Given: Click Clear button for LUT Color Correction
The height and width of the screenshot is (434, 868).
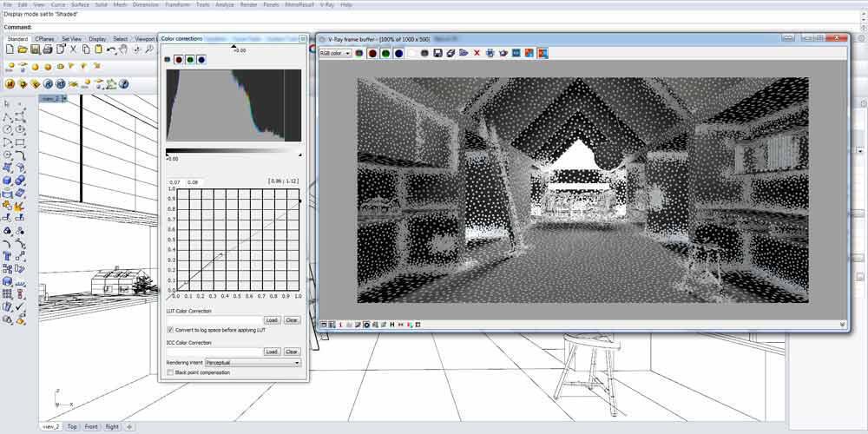Looking at the screenshot, I should [292, 320].
